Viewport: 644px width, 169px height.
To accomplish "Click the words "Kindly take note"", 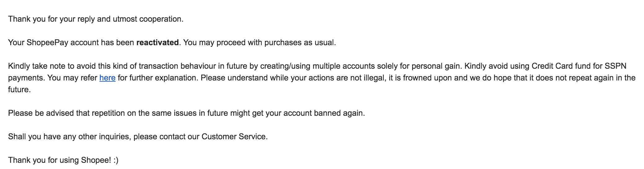I will (x=37, y=66).
